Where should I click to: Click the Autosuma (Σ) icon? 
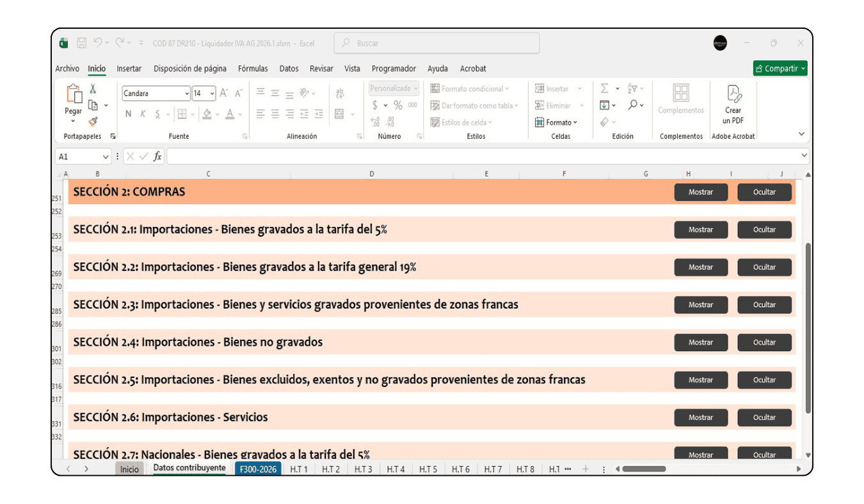(604, 88)
